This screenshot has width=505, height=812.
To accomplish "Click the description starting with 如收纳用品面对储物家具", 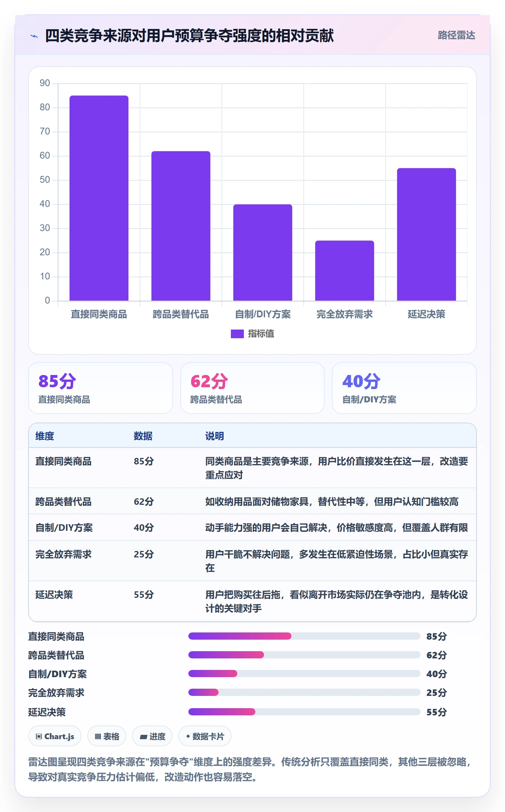I will pos(332,502).
